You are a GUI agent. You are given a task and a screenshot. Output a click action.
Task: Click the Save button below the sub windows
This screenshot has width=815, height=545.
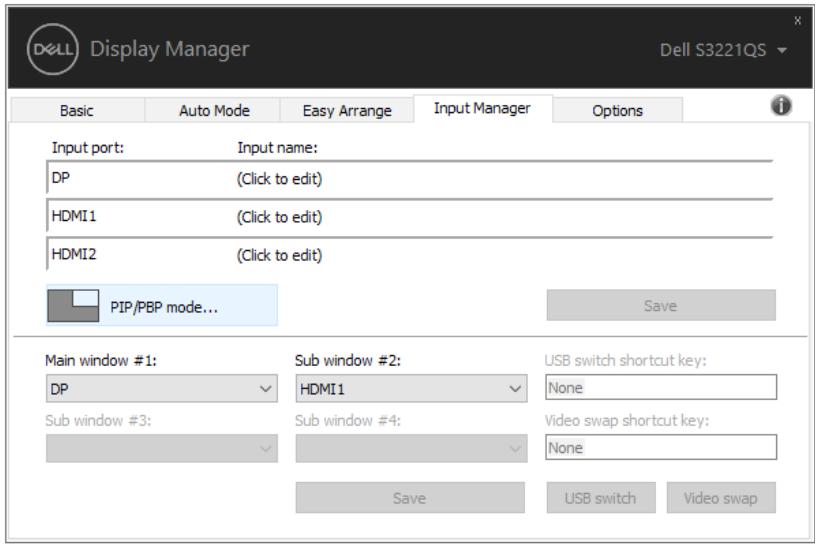pos(410,498)
